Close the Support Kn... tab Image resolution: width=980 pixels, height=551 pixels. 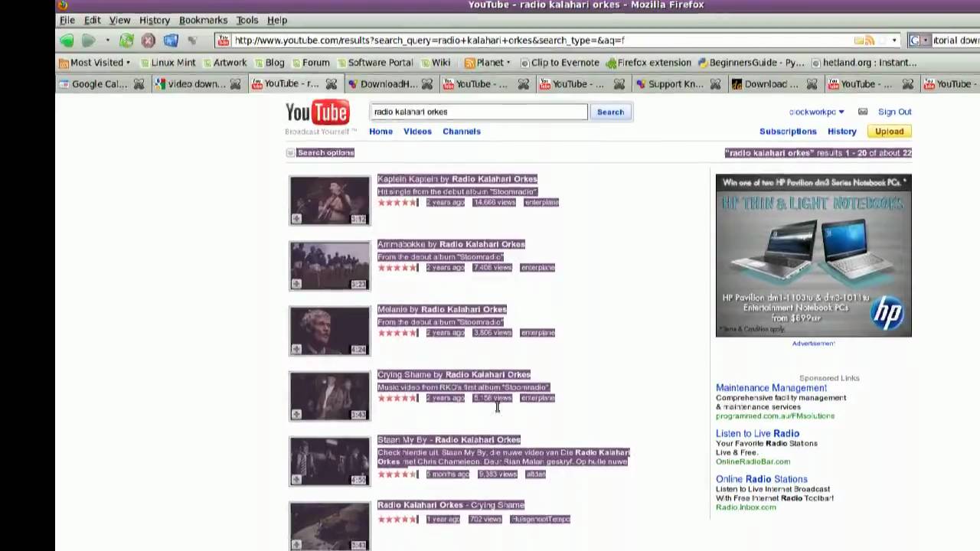pyautogui.click(x=715, y=84)
